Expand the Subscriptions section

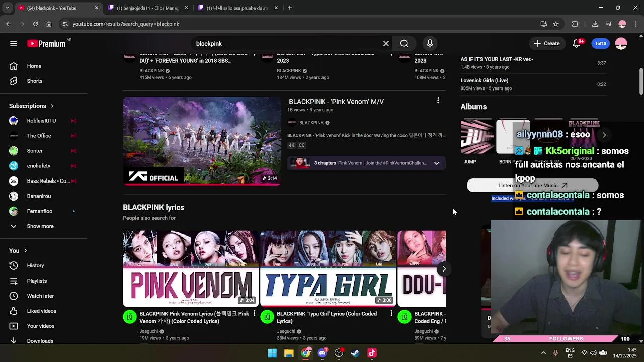click(32, 106)
